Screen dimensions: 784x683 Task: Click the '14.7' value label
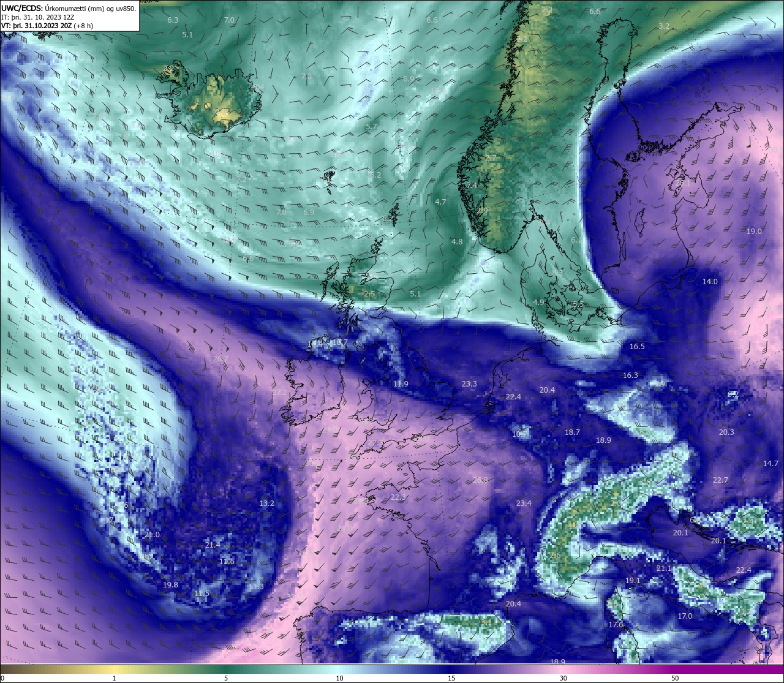tap(771, 464)
